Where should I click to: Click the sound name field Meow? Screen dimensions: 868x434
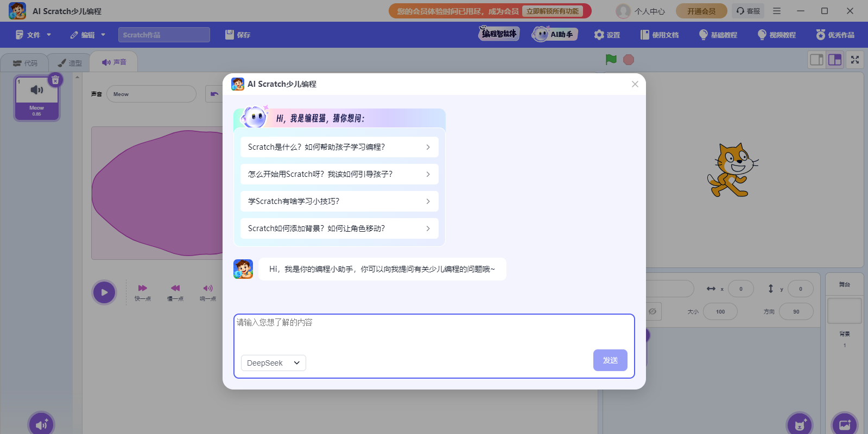(x=151, y=94)
